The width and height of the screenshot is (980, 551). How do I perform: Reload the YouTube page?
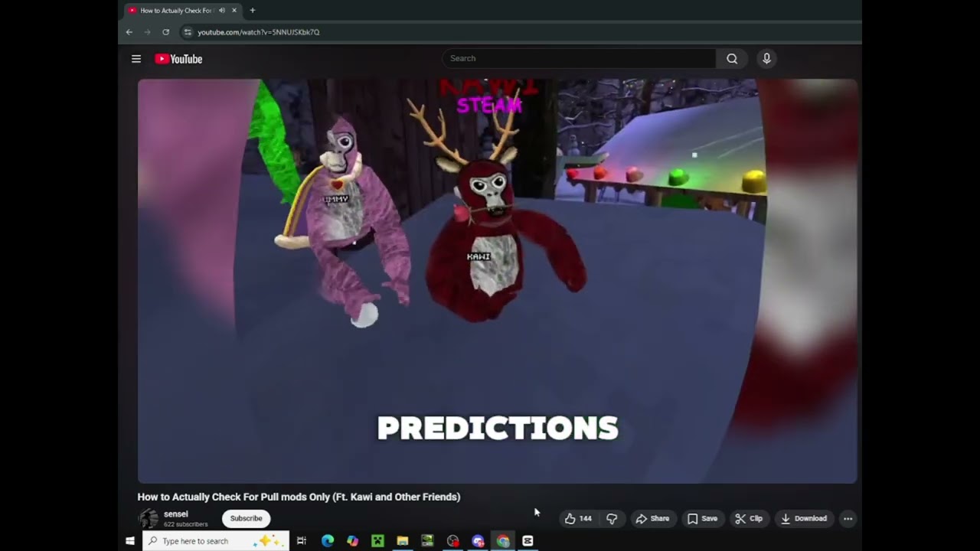[165, 32]
